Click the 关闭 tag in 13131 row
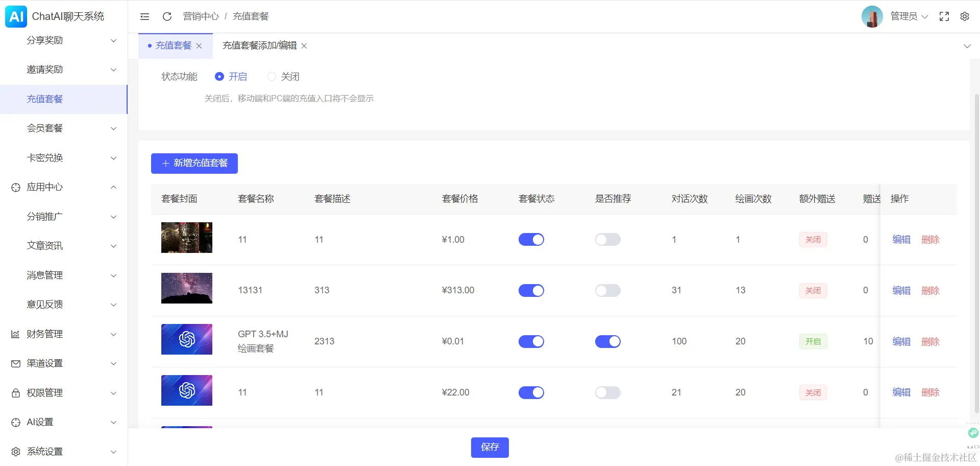Image resolution: width=980 pixels, height=466 pixels. pyautogui.click(x=813, y=291)
